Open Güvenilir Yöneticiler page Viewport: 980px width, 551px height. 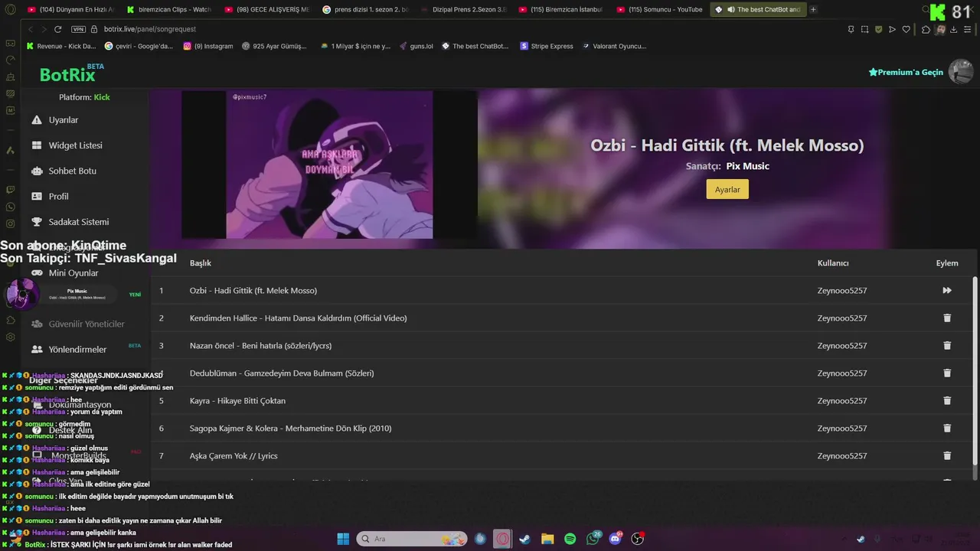[x=87, y=324]
